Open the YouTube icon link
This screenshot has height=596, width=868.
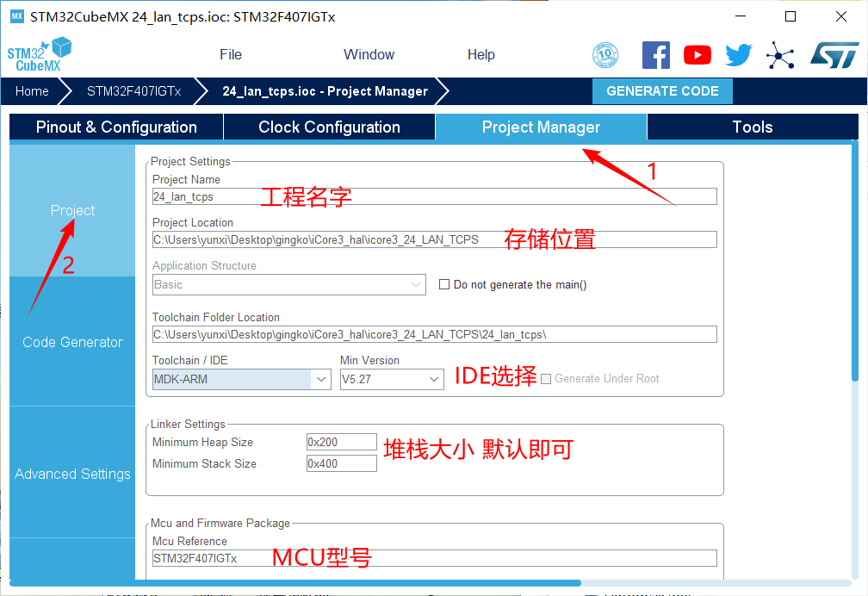697,55
